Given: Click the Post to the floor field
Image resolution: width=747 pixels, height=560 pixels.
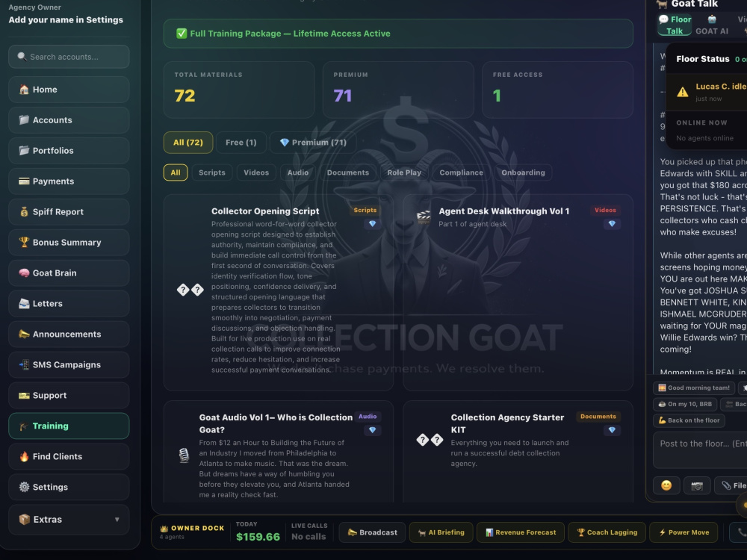Looking at the screenshot, I should pos(700,450).
